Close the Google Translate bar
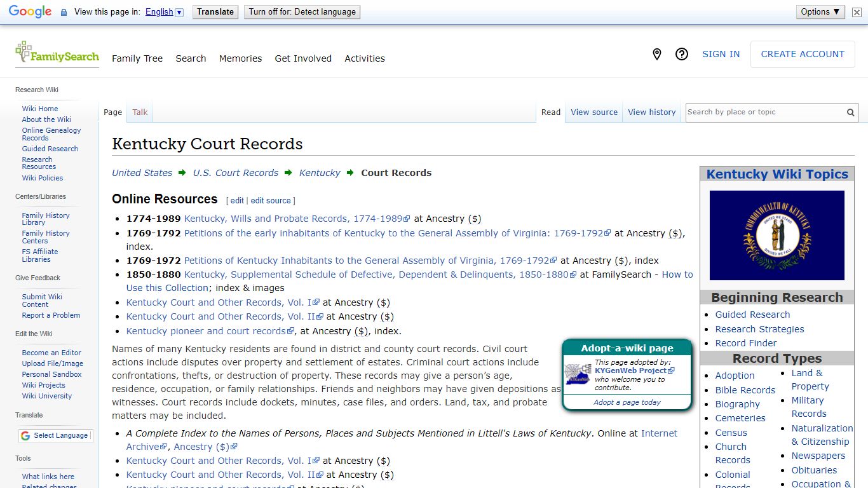 857,12
